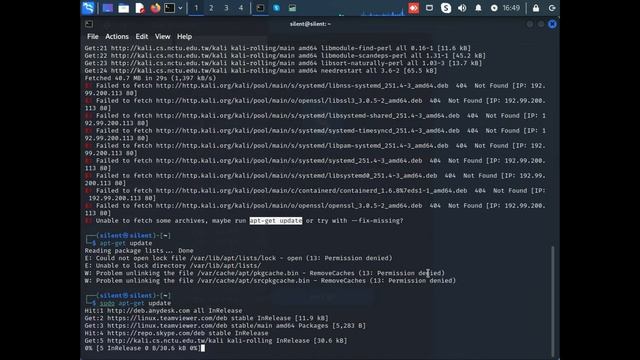Launch Firefox from the panel
The height and width of the screenshot is (360, 640).
tap(155, 8)
